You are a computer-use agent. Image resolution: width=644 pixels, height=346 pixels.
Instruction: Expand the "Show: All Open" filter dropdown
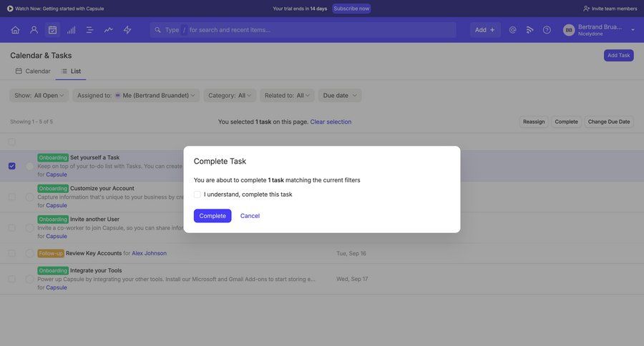click(x=39, y=95)
